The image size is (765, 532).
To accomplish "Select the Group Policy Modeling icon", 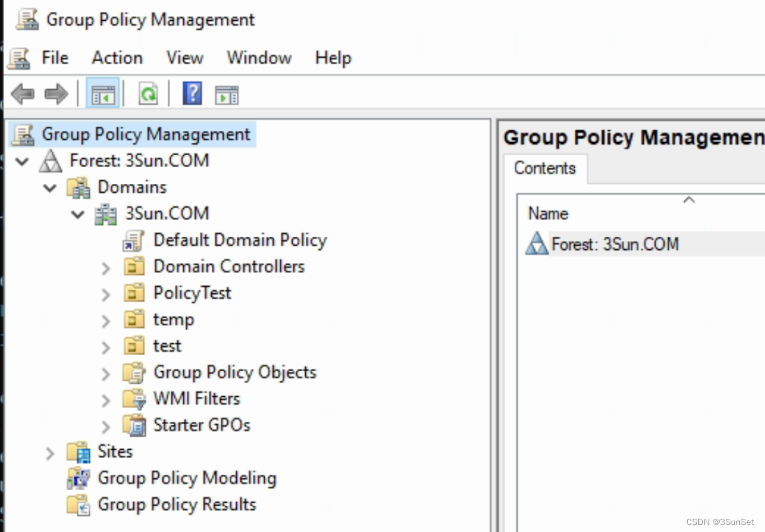I will coord(78,478).
